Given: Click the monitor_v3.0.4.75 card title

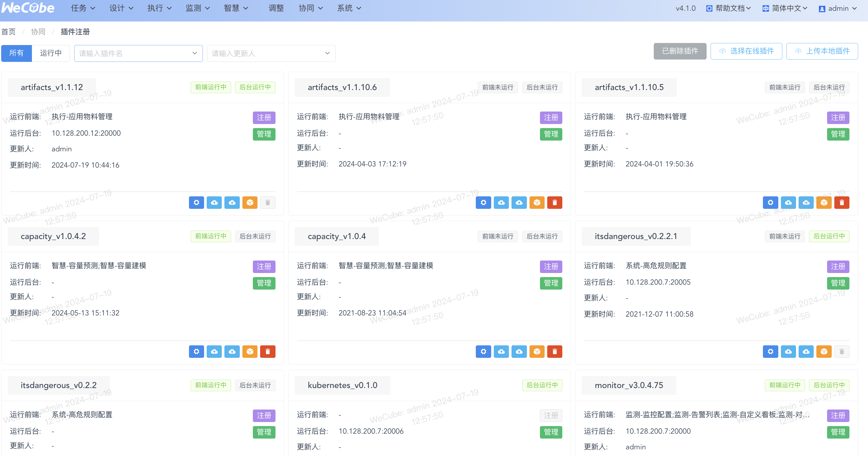Looking at the screenshot, I should click(629, 385).
